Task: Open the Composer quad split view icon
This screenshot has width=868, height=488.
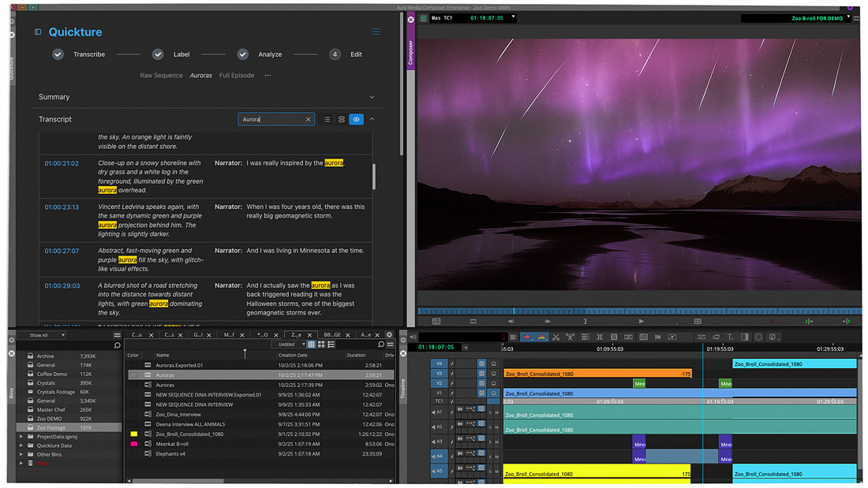Action: point(698,322)
